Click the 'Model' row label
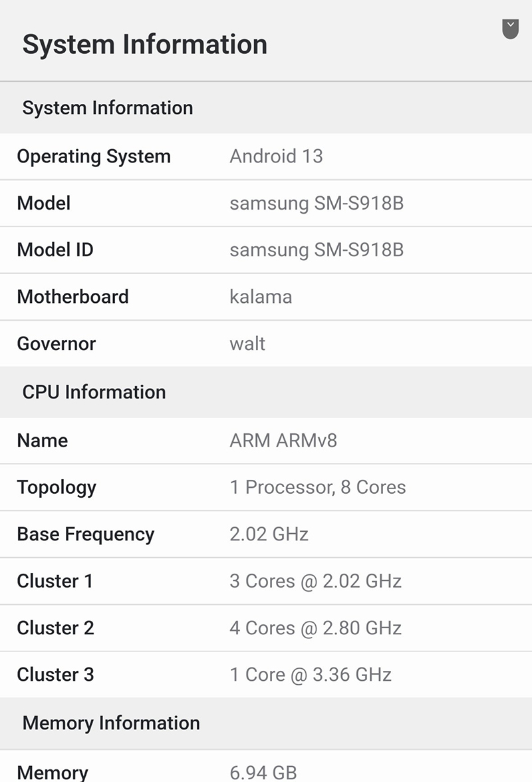 click(44, 203)
